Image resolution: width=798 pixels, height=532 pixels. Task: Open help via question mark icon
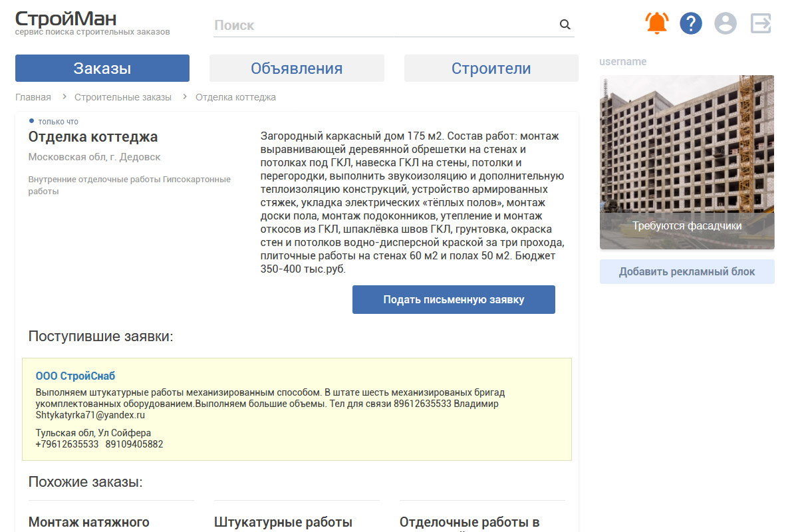tap(691, 24)
